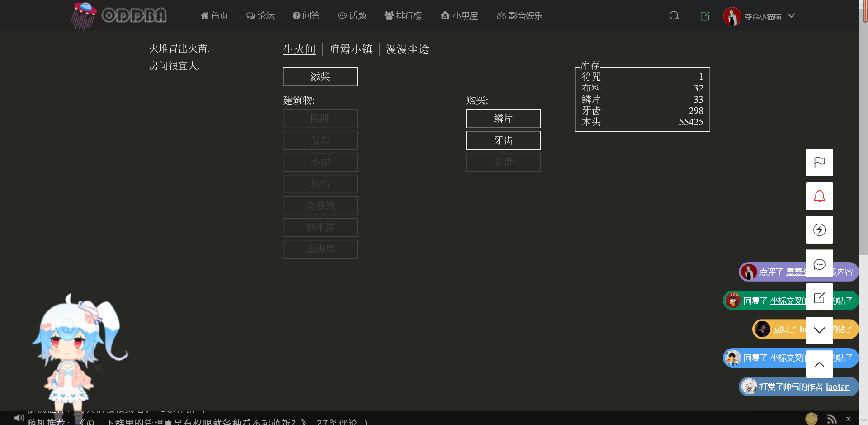Image resolution: width=868 pixels, height=425 pixels.
Task: Toggle the sound speaker icon
Action: coord(19,418)
